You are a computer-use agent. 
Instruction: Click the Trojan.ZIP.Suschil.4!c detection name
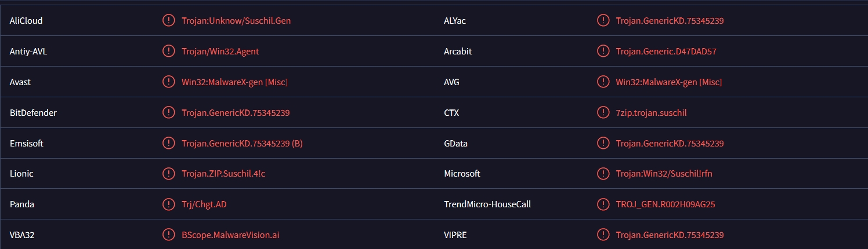(223, 174)
